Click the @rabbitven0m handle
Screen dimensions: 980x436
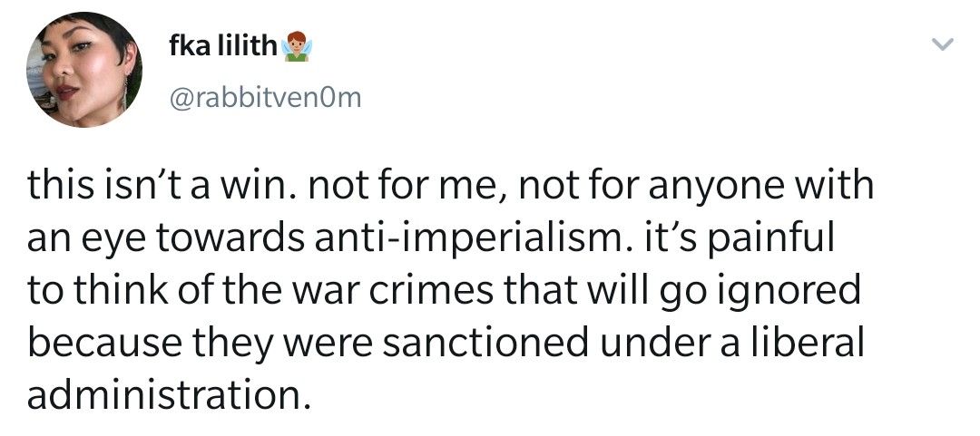tap(265, 98)
